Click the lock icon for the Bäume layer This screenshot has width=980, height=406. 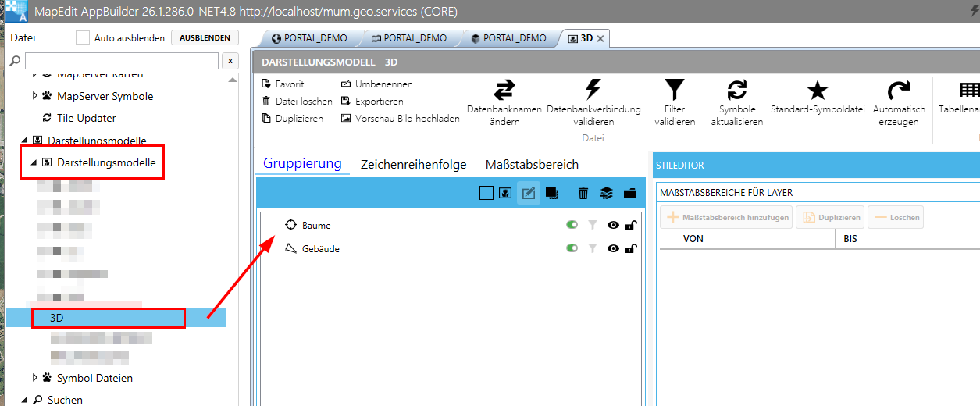point(629,225)
